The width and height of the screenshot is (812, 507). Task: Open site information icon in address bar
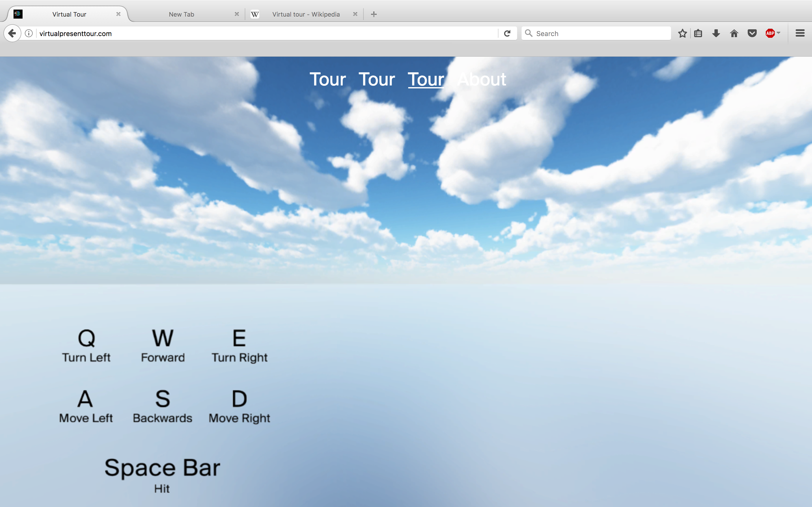pyautogui.click(x=29, y=34)
